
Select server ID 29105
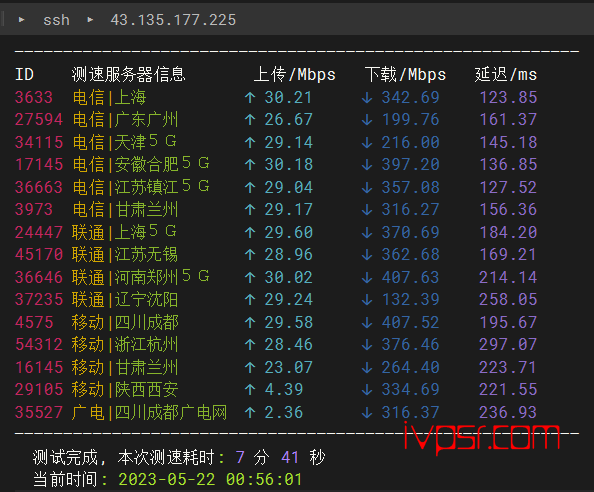coord(39,390)
